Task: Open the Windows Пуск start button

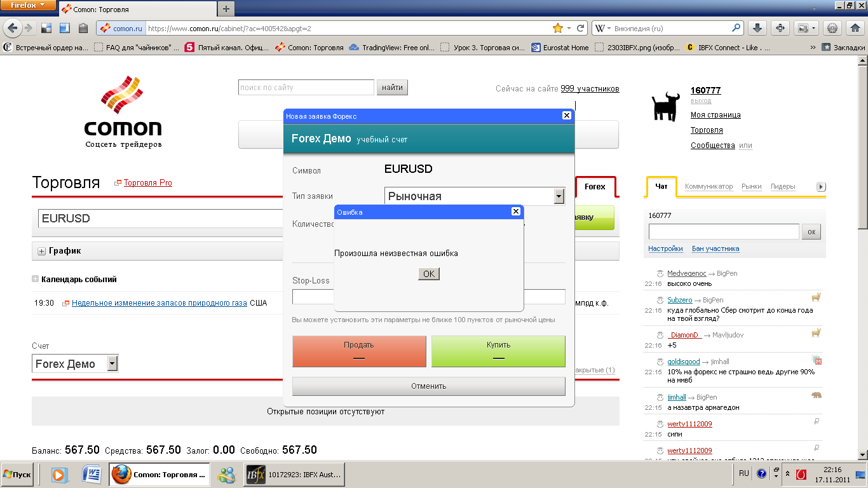Action: click(17, 475)
